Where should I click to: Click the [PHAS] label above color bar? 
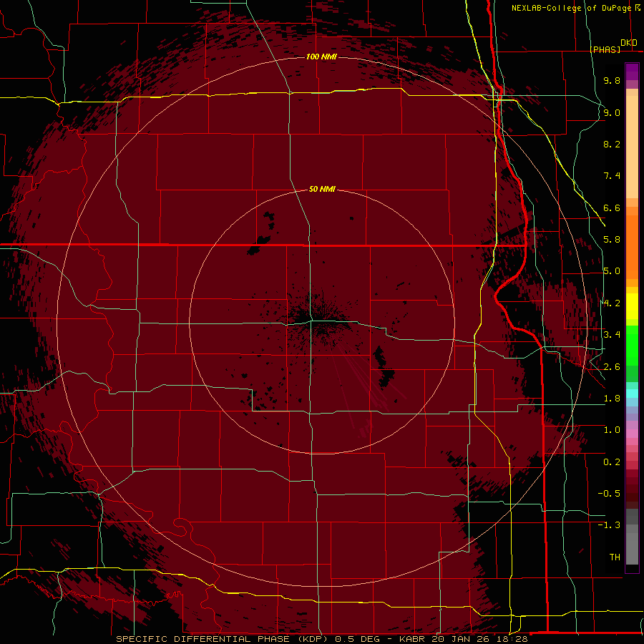point(605,49)
